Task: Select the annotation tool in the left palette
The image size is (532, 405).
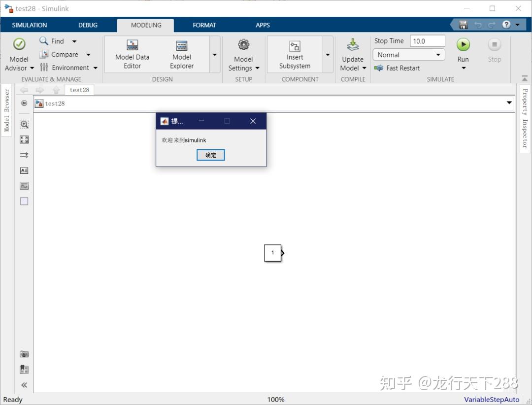Action: click(x=24, y=170)
